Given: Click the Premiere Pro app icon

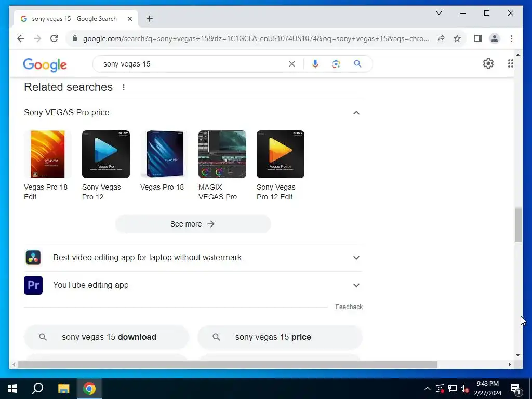Looking at the screenshot, I should point(33,285).
